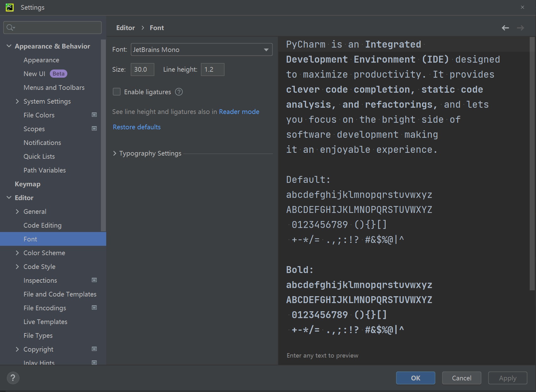Click the project-level icon next to Scopes
The height and width of the screenshot is (392, 536).
[94, 129]
